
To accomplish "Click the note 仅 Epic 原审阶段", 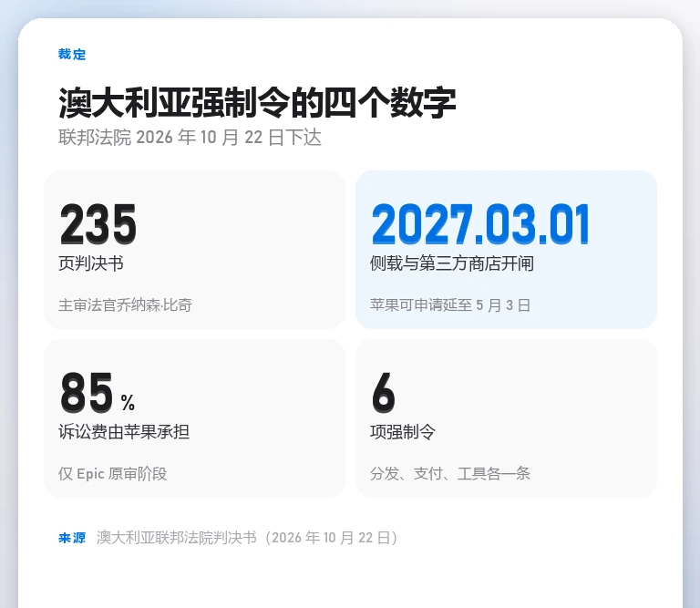I will click(x=112, y=474).
